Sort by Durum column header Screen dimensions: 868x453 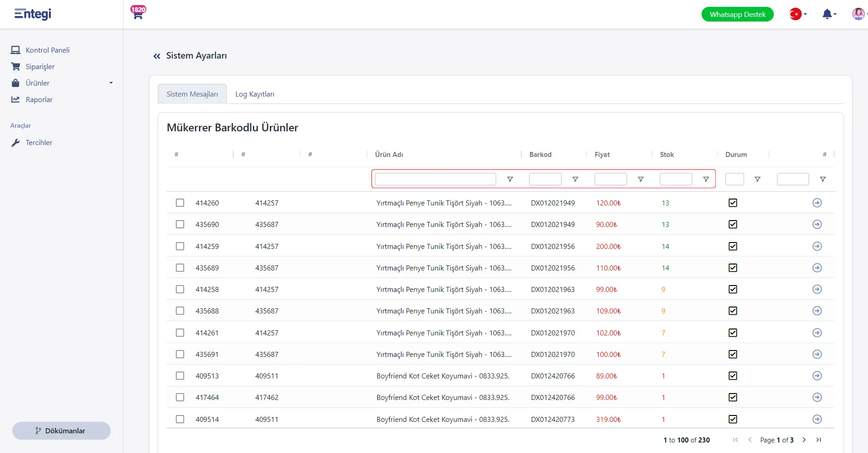tap(736, 155)
